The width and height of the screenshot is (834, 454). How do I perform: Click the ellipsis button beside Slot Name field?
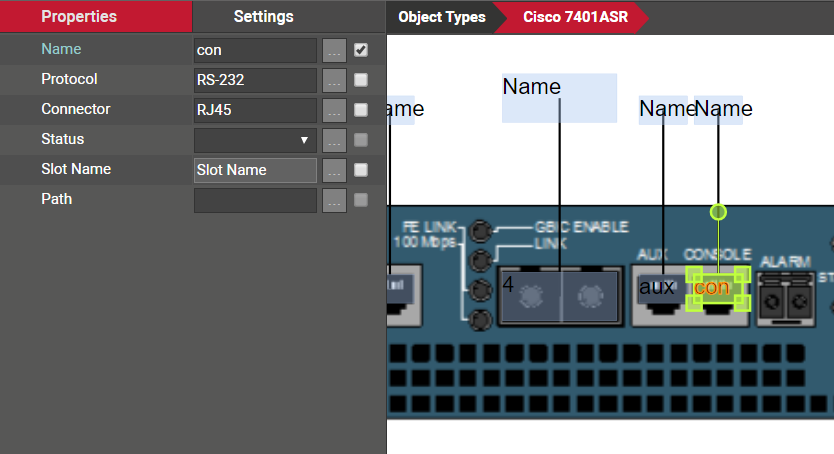click(335, 170)
